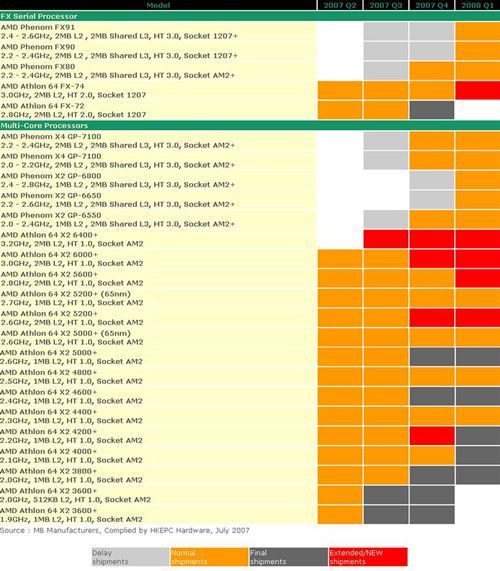Click the AMD Phenom FX90 model name

click(x=38, y=47)
